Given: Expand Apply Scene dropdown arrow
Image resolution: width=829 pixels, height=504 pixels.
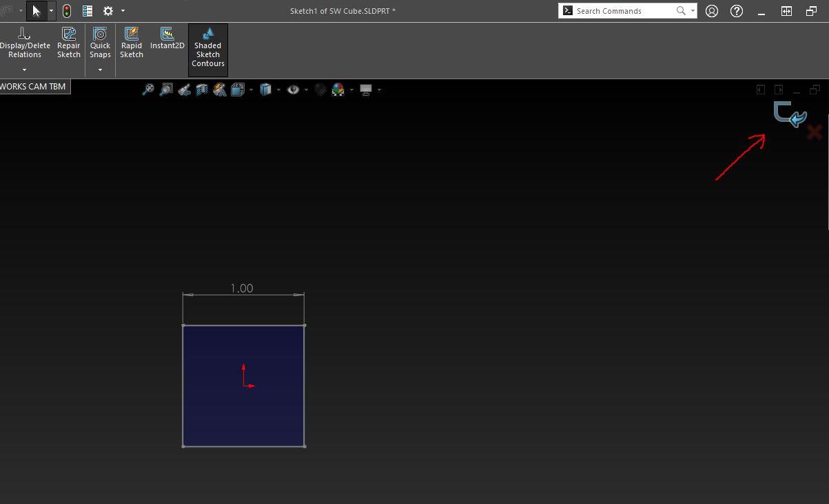Looking at the screenshot, I should 351,90.
